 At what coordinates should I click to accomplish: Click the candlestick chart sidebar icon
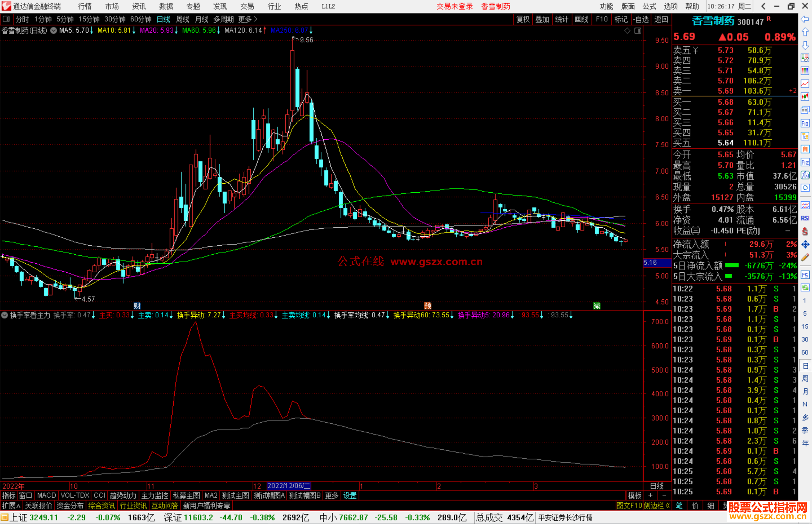(x=805, y=97)
